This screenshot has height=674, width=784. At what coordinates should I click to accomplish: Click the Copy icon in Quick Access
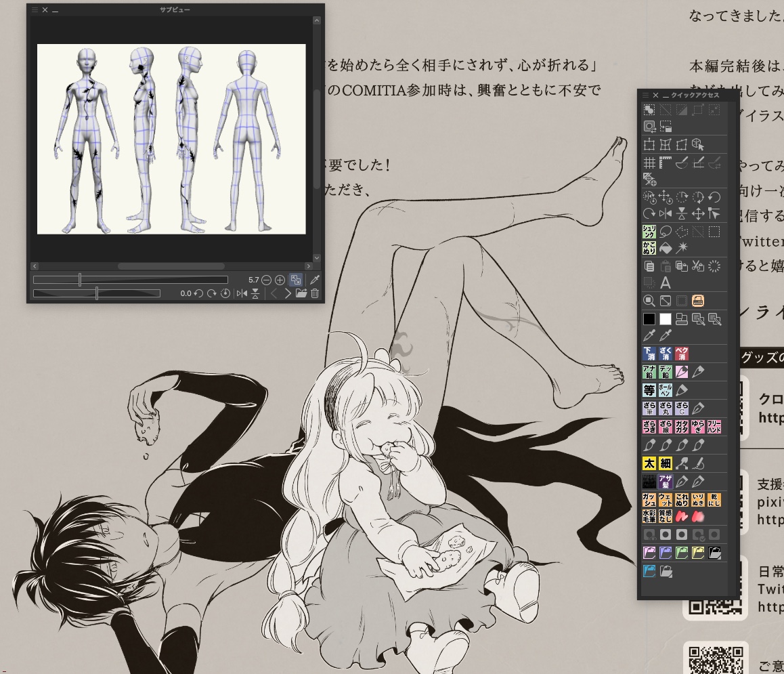coord(649,266)
